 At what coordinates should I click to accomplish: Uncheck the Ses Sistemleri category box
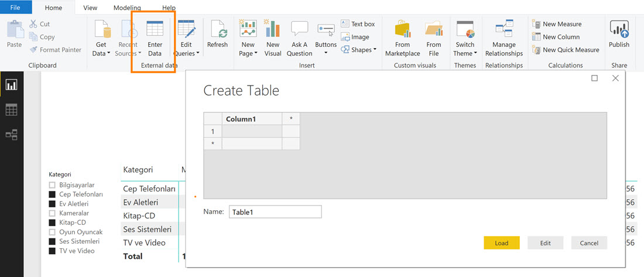52,241
